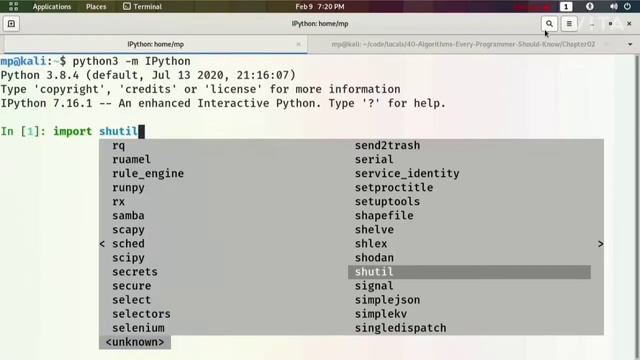Select 'scipy' completion
Image resolution: width=640 pixels, height=360 pixels.
[x=128, y=258]
